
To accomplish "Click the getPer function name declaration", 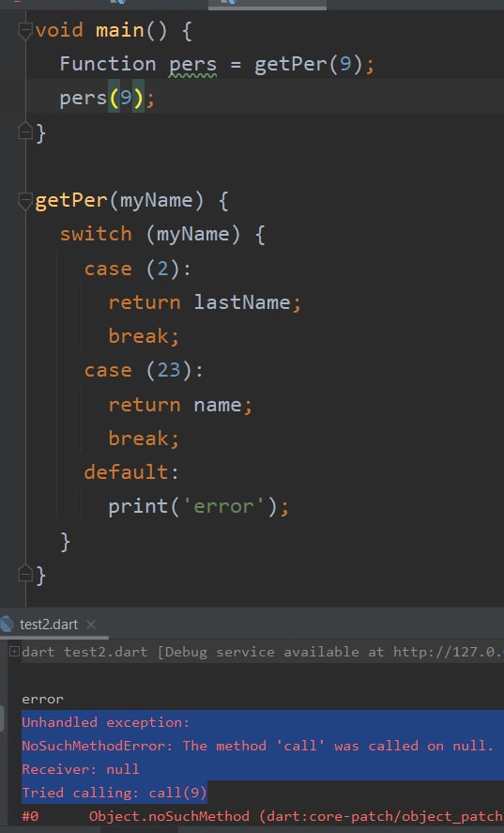I will click(x=71, y=201).
